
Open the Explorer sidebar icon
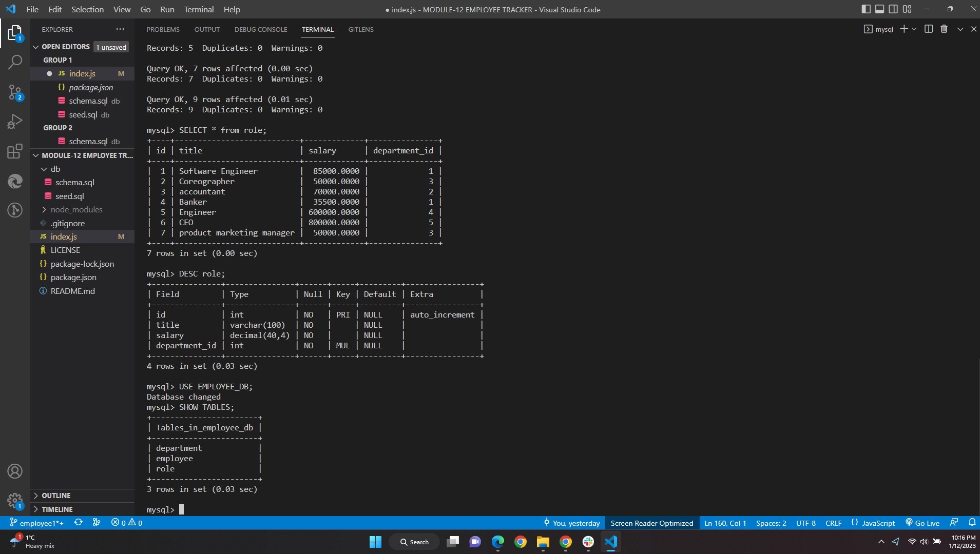pyautogui.click(x=15, y=33)
